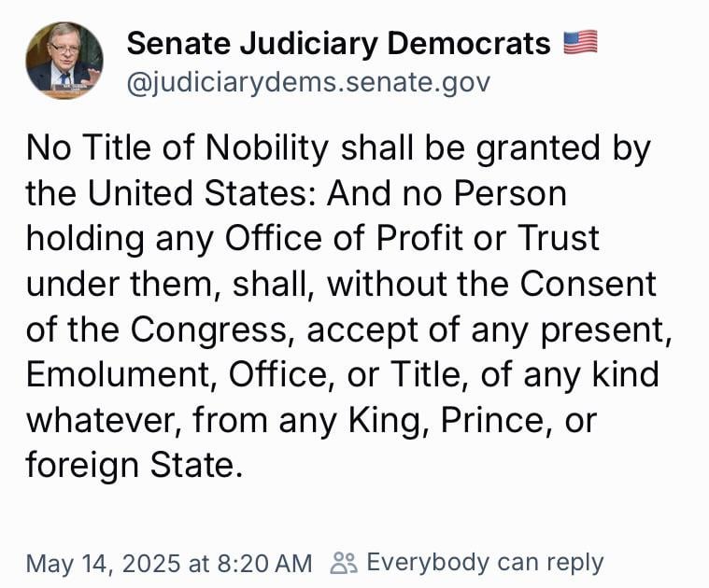Visit the @judiciarydems.senate.gov handle link

pyautogui.click(x=307, y=82)
